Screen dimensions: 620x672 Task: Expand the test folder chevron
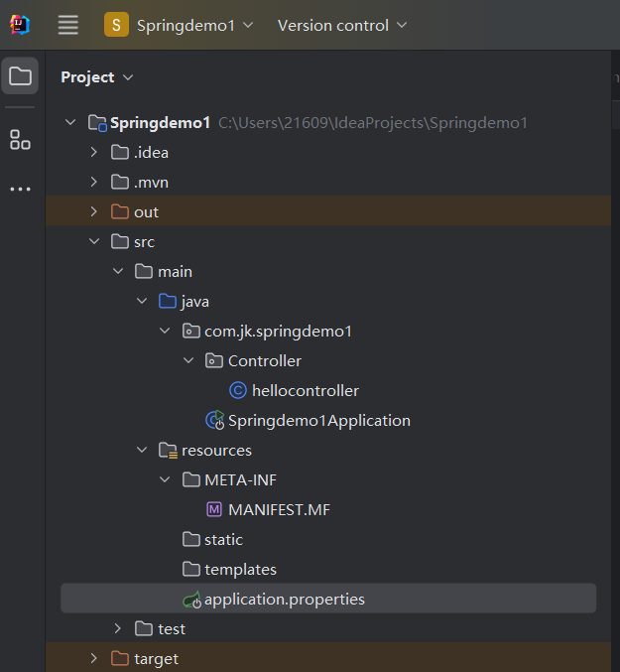coord(118,628)
